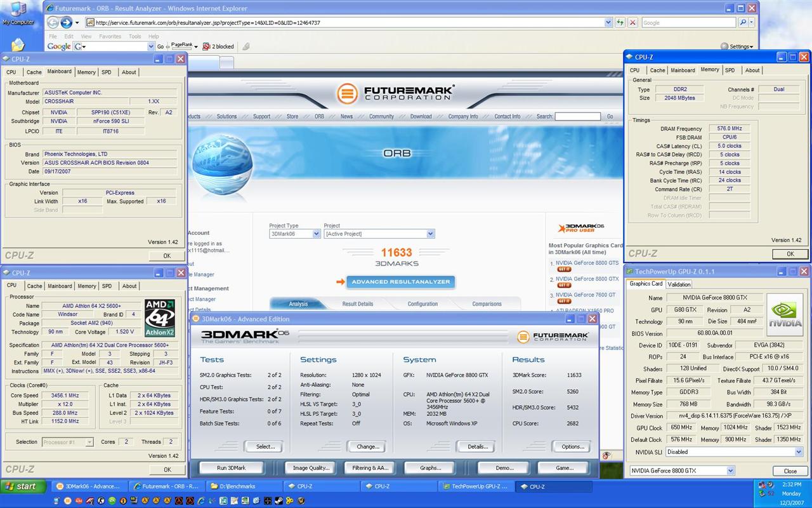812x508 pixels.
Task: Open the Favorites menu in Internet Explorer
Action: 110,36
